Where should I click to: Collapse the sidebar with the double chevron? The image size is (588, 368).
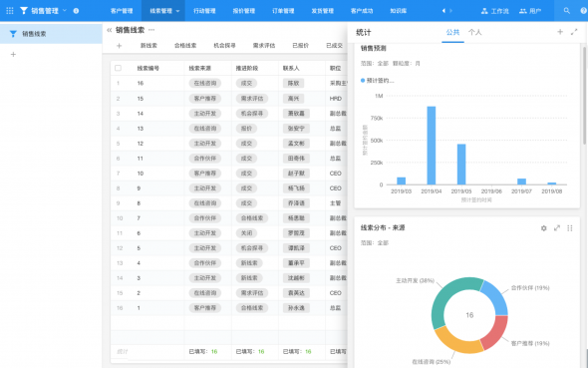click(x=109, y=30)
